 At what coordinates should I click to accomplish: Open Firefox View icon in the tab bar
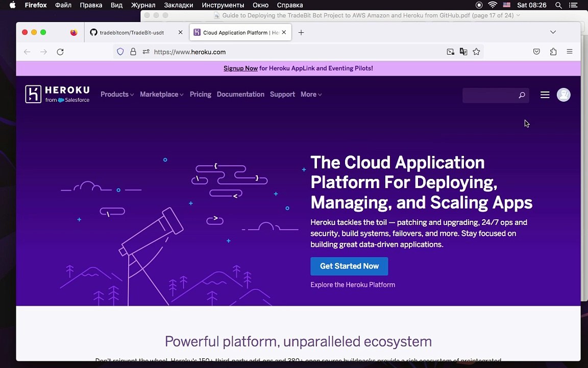pos(74,33)
